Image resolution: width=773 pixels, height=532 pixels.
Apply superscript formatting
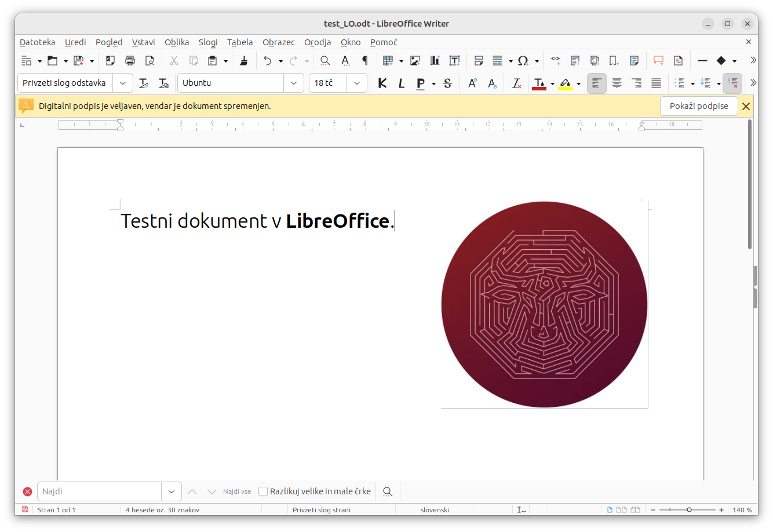[472, 83]
